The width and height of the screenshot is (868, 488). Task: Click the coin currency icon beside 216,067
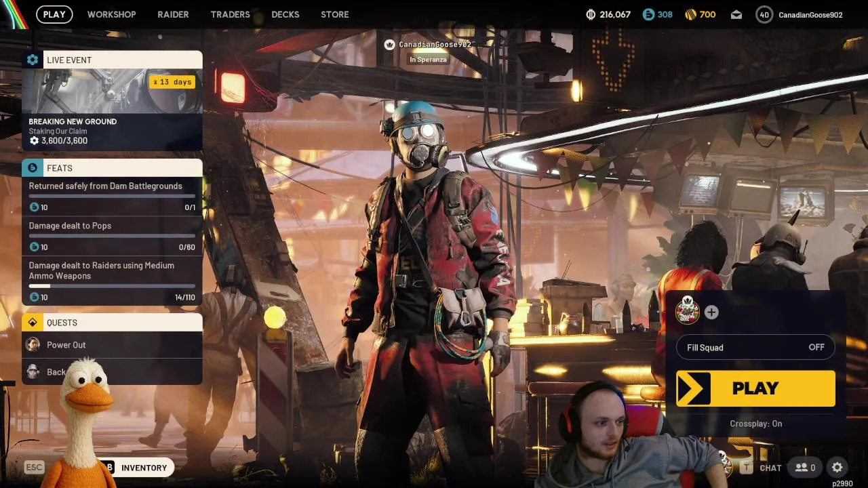coord(591,14)
